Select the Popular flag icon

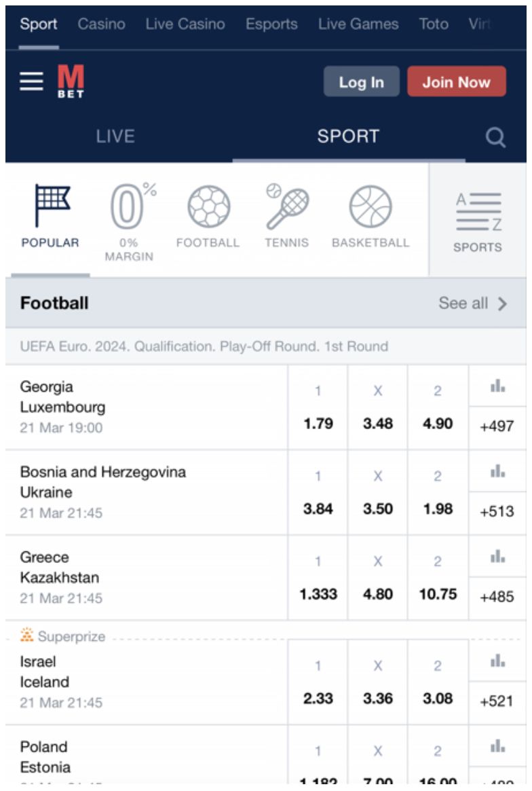tap(50, 206)
